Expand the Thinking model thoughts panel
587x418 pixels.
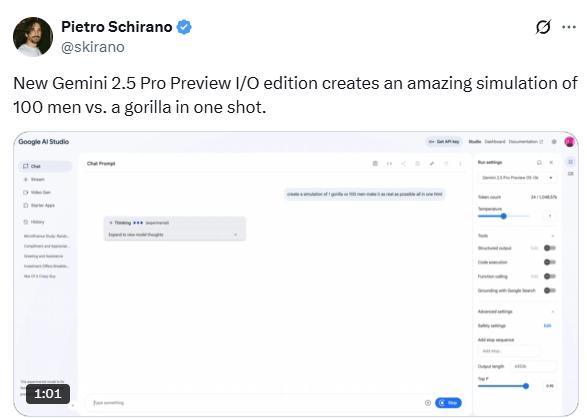pyautogui.click(x=174, y=235)
